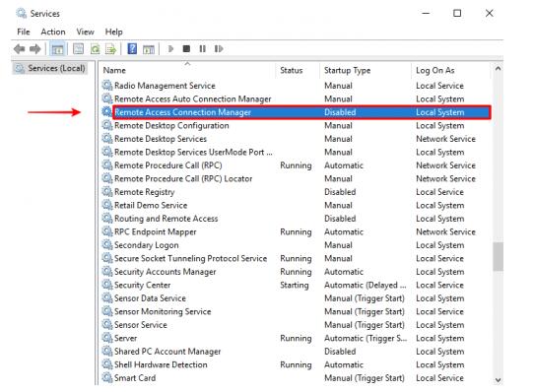Select Remote Procedure Call (RPC) service
Image resolution: width=533 pixels, height=392 pixels.
click(x=297, y=165)
